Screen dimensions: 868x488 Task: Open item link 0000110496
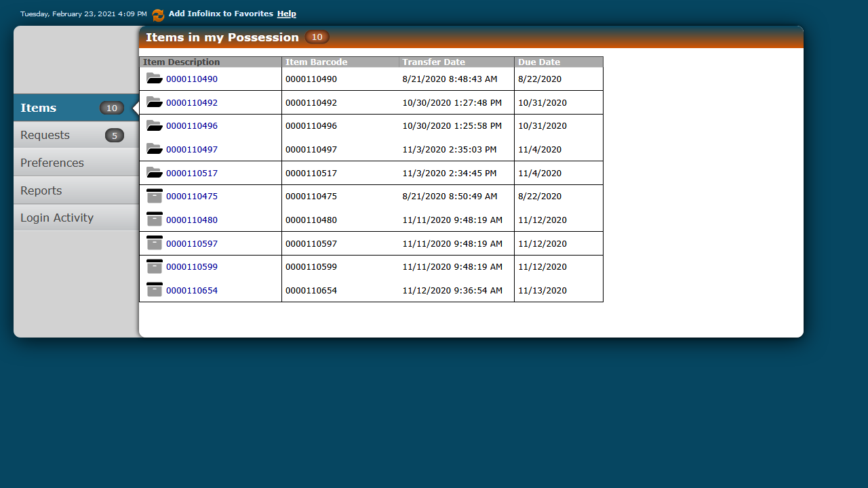tap(192, 126)
